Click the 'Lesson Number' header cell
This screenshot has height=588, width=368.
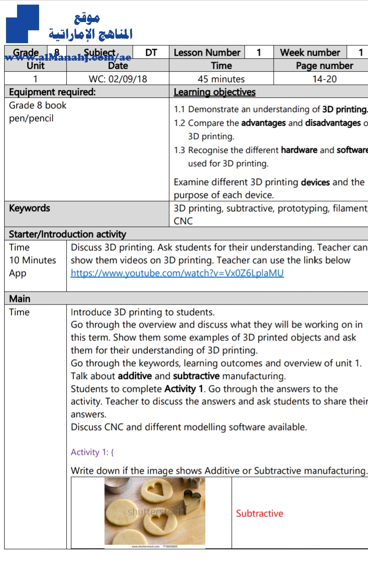tap(207, 52)
